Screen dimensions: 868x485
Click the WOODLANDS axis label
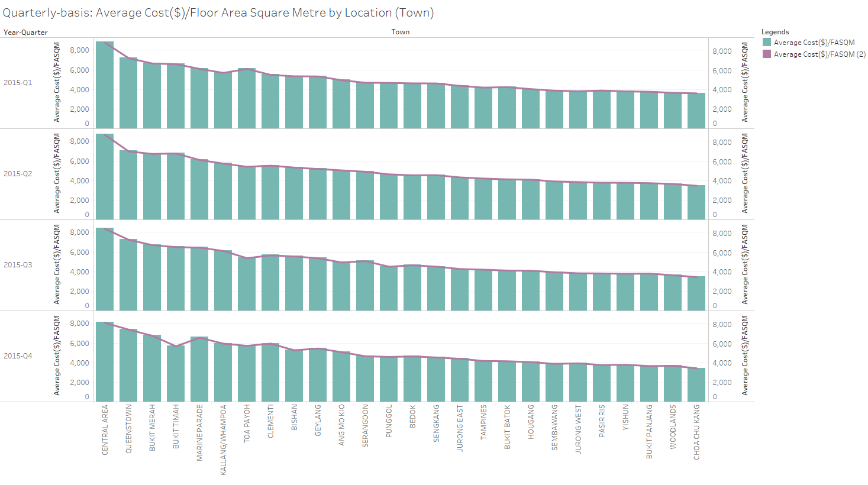673,427
